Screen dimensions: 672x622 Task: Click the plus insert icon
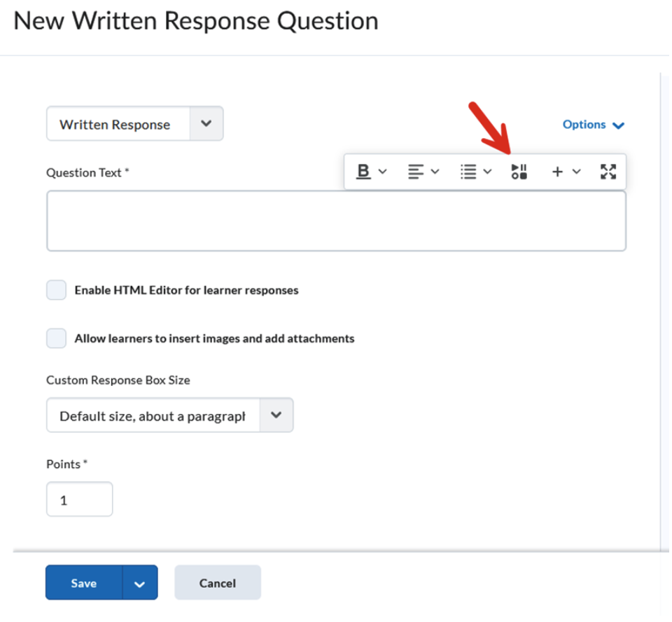pos(557,172)
